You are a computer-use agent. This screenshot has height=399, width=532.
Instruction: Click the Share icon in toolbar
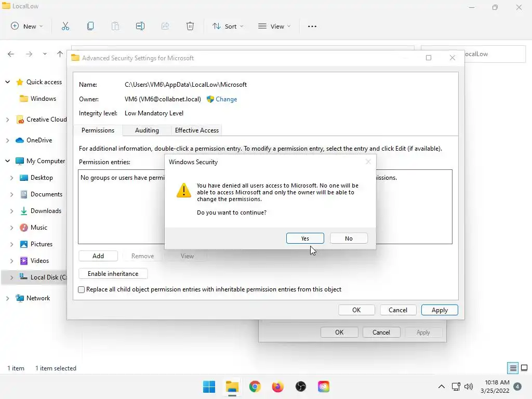[x=165, y=26]
